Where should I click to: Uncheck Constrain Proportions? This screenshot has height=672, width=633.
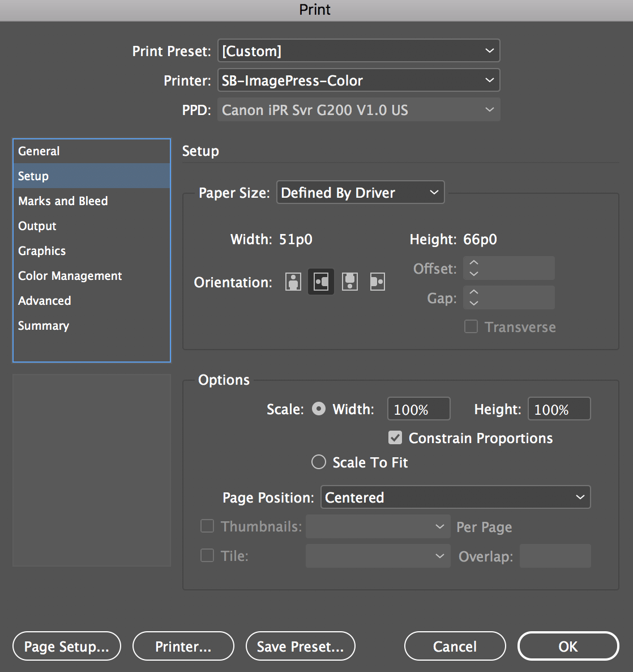point(395,437)
